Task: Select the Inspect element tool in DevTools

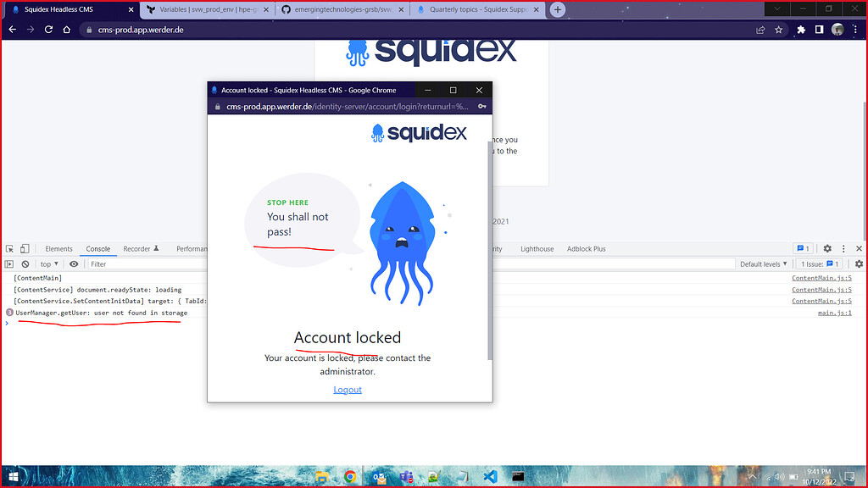Action: pos(8,249)
